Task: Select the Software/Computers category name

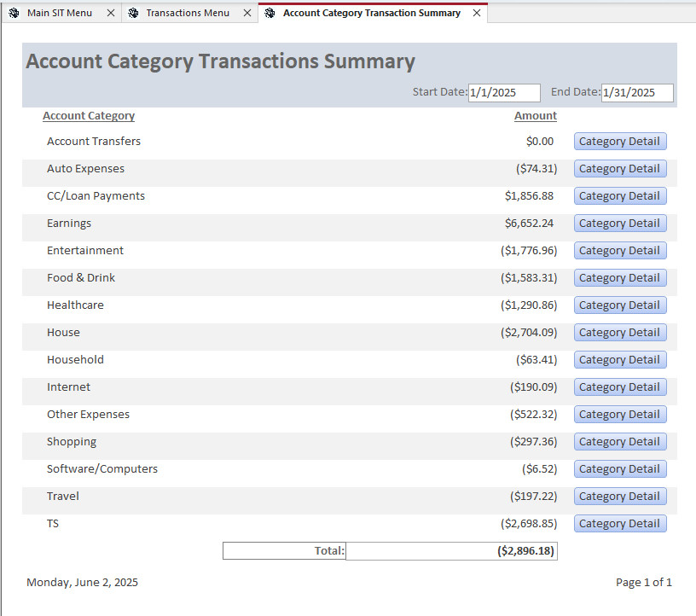Action: (x=102, y=469)
